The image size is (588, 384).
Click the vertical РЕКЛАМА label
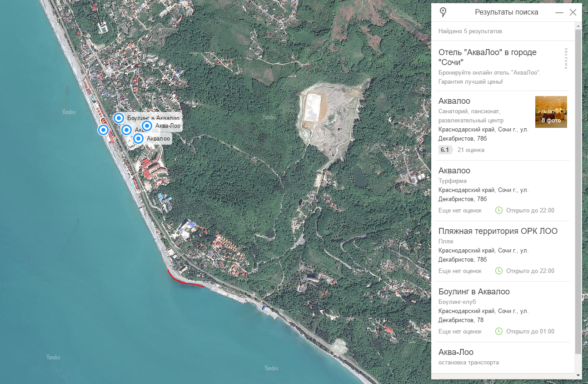566,58
